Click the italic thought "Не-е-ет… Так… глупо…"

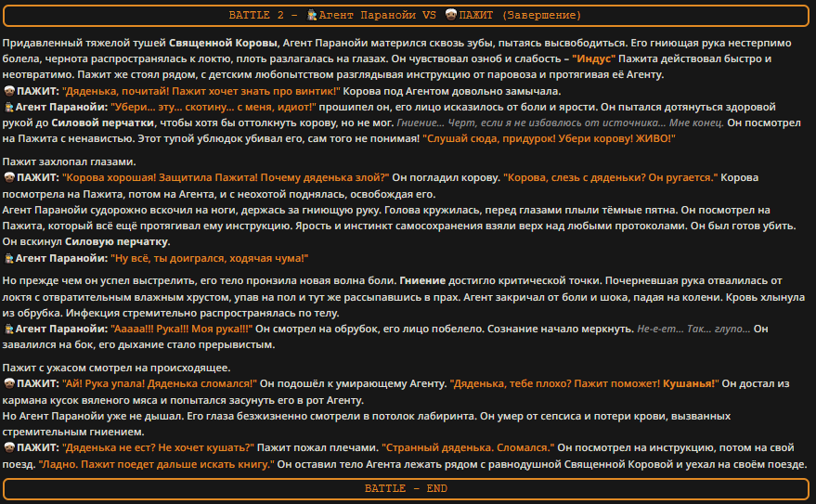693,330
